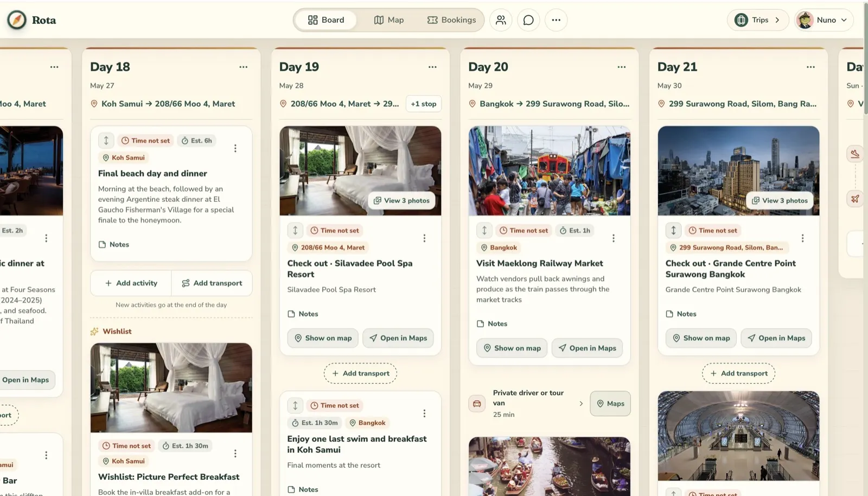
Task: Open Day 21 options ellipsis
Action: (810, 67)
